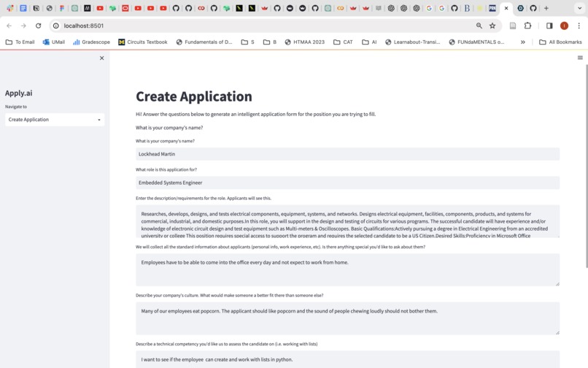Go forward to the next page

tap(23, 26)
